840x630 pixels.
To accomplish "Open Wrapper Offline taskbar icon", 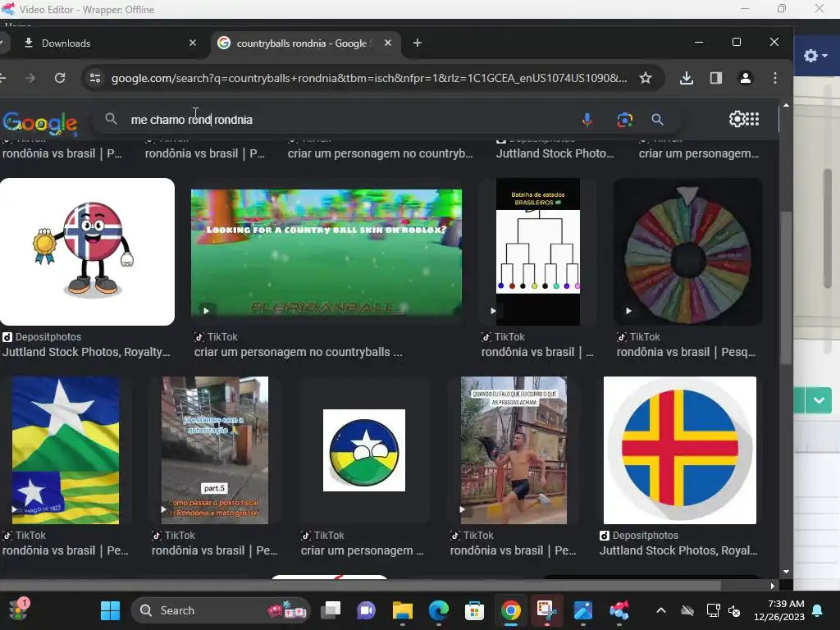I will coord(619,610).
